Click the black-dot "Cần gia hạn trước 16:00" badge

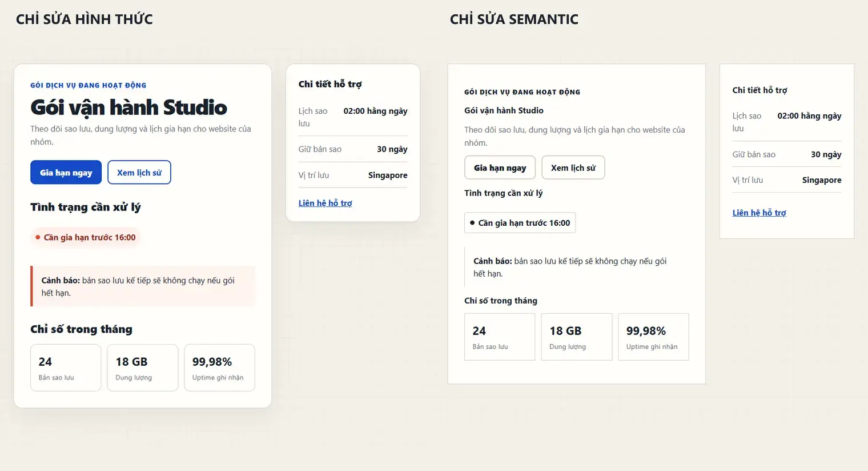[x=520, y=223]
